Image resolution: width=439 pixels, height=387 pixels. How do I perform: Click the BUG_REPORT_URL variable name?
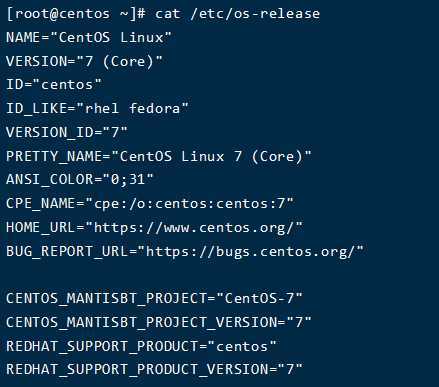click(x=67, y=251)
